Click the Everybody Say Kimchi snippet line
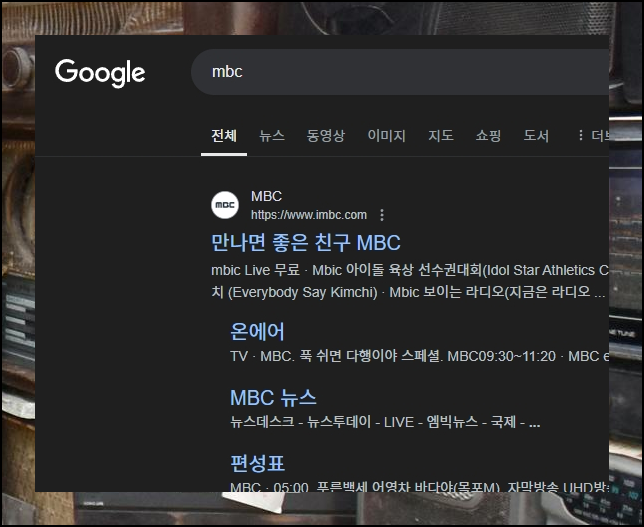The height and width of the screenshot is (527, 644). point(408,292)
